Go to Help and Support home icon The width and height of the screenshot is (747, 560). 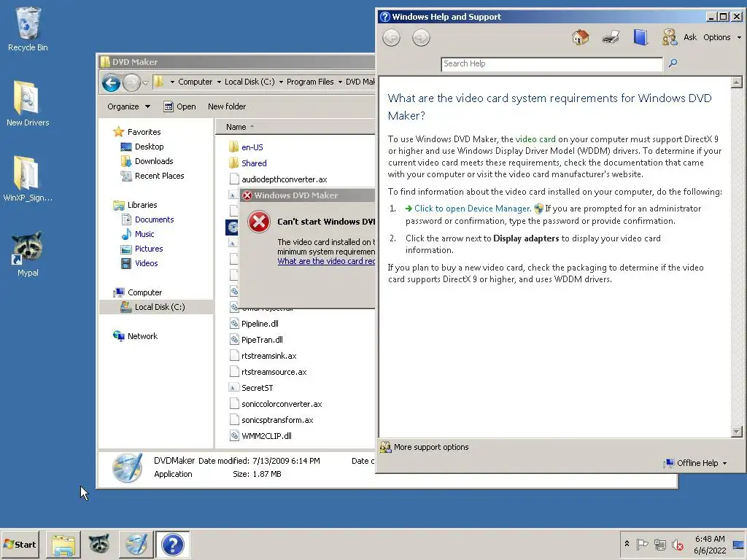tap(580, 37)
